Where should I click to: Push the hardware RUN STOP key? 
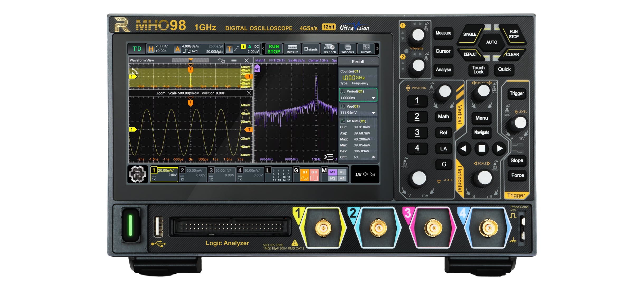514,34
